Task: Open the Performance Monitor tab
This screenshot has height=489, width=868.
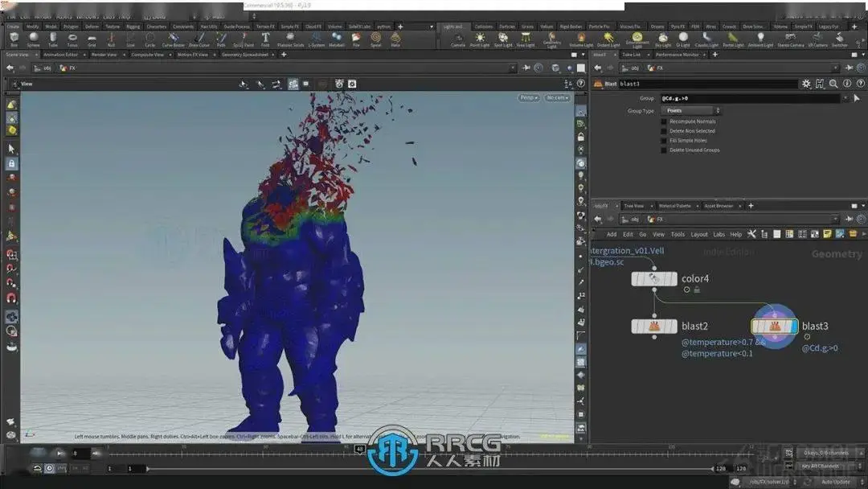Action: pyautogui.click(x=677, y=54)
